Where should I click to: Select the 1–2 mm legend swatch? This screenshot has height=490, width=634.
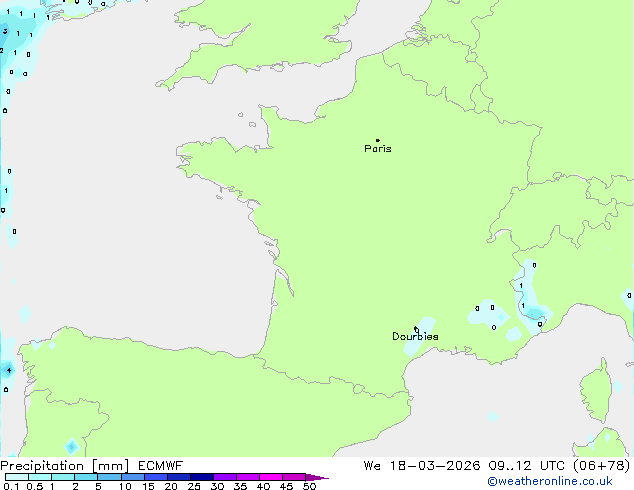63,477
